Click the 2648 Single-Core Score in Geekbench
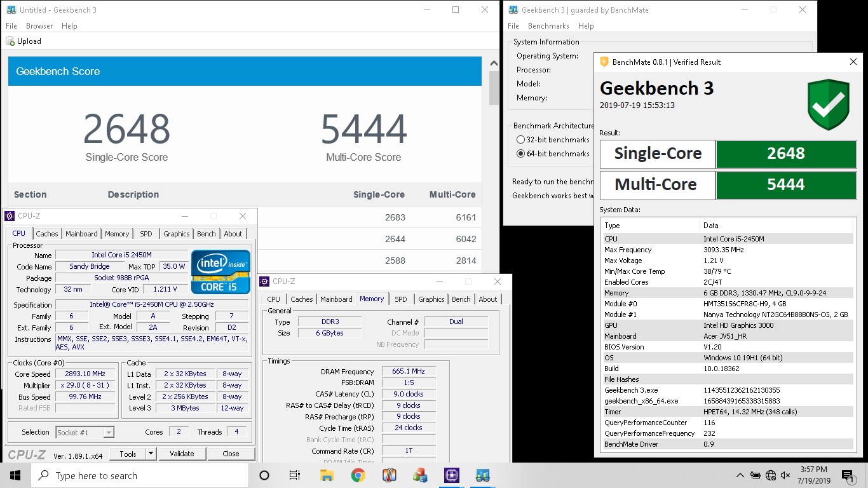This screenshot has height=488, width=868. point(126,129)
